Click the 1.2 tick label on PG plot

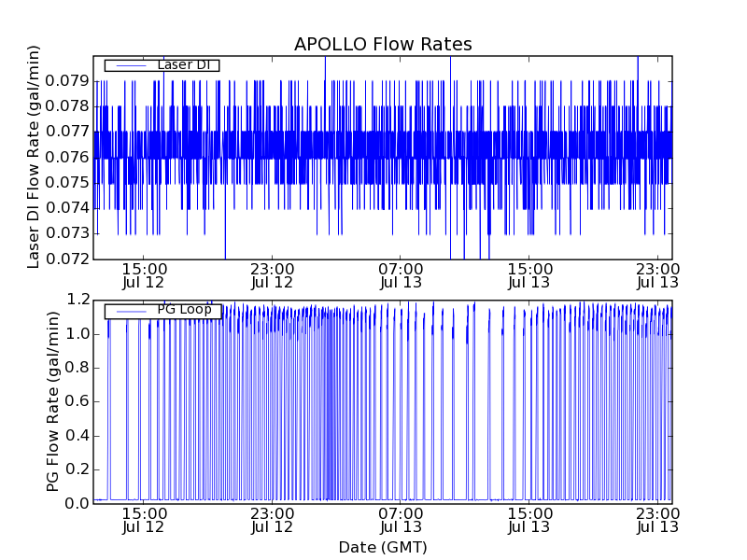[x=78, y=300]
